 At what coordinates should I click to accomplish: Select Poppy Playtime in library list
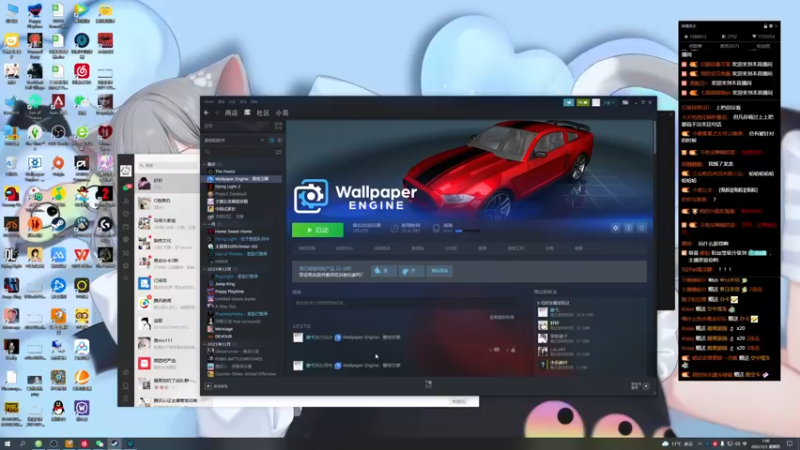tap(229, 291)
